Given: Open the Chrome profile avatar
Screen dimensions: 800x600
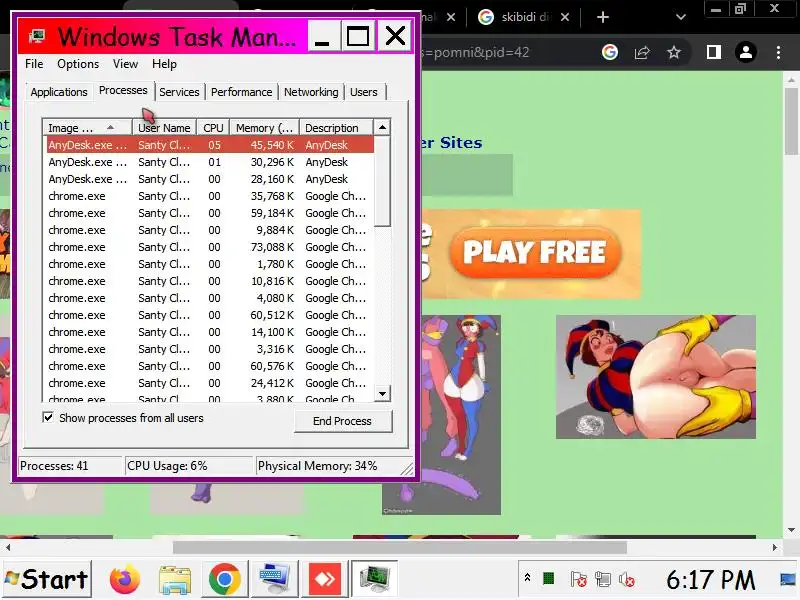Looking at the screenshot, I should 746,52.
